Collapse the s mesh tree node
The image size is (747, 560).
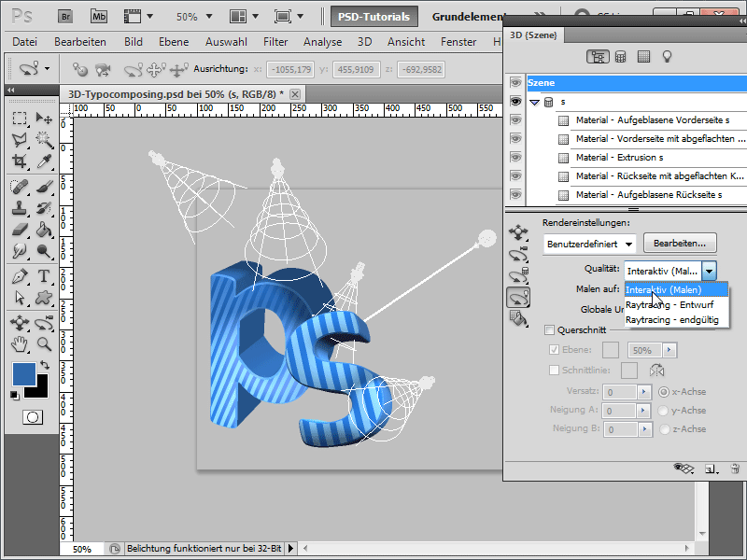tap(534, 102)
